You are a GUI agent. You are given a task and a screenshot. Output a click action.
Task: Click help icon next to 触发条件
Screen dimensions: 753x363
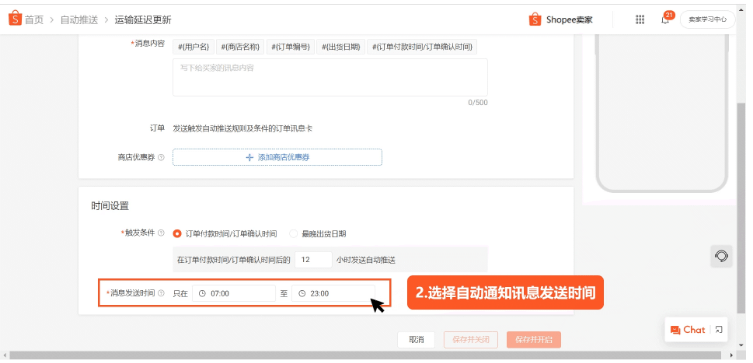161,233
